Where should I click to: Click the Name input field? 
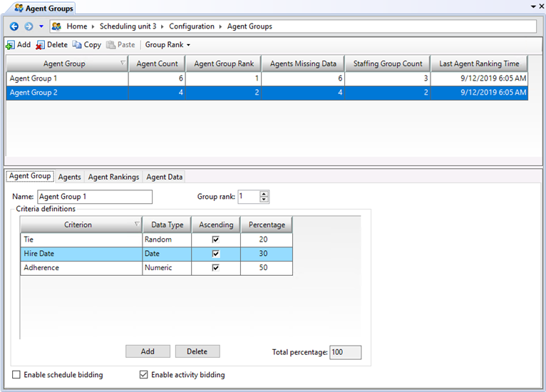(x=94, y=197)
